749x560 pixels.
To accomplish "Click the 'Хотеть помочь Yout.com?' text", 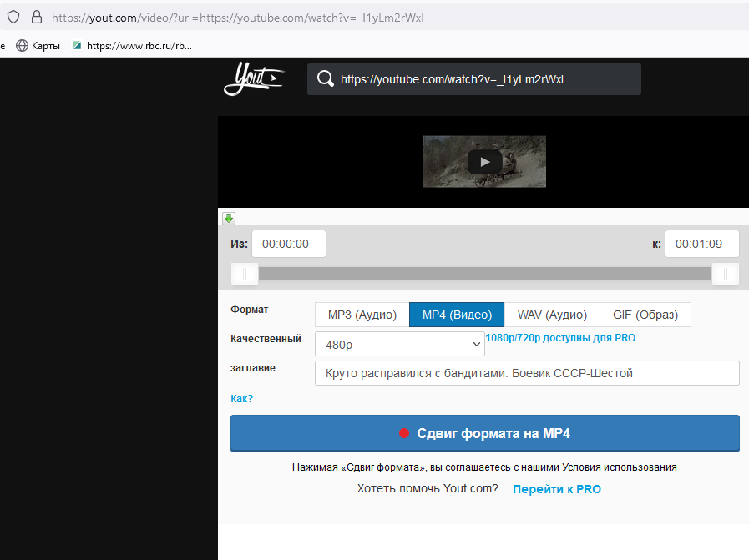I will (428, 489).
